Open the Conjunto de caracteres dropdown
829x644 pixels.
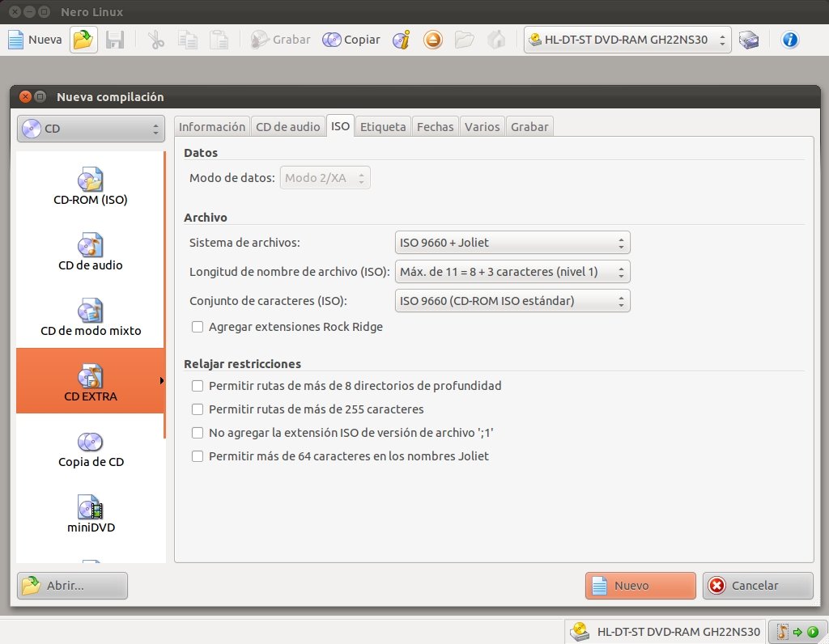[x=512, y=301]
